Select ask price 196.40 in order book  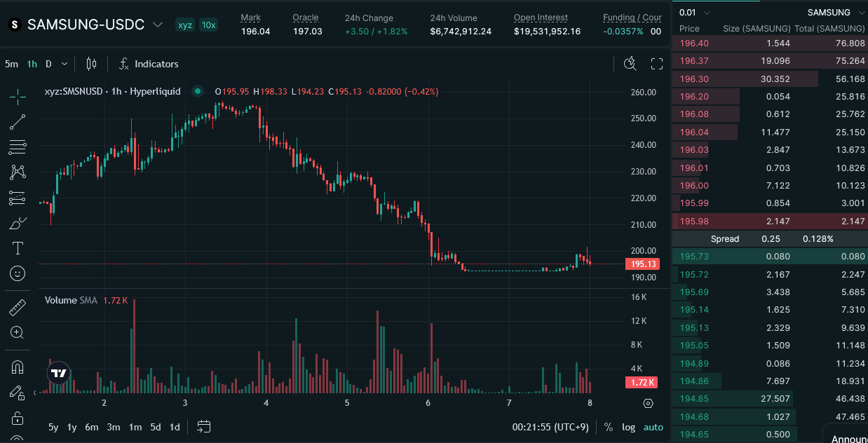[x=694, y=43]
